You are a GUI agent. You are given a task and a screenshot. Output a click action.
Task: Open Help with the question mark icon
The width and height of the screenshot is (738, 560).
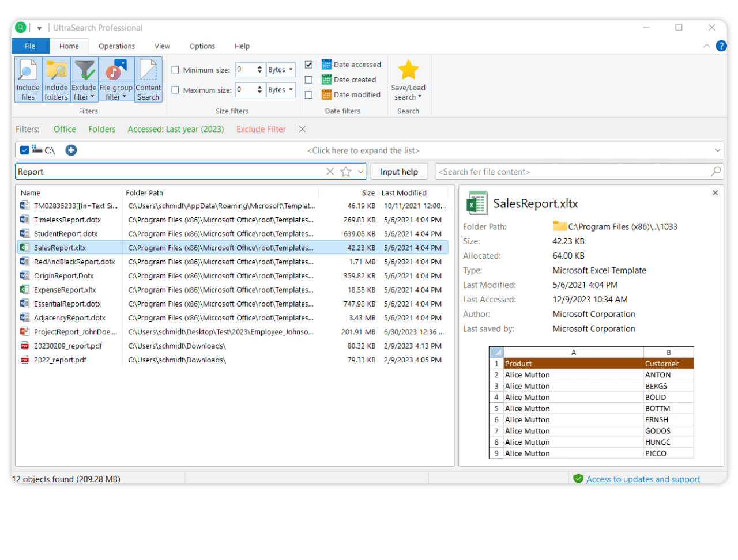pyautogui.click(x=721, y=46)
